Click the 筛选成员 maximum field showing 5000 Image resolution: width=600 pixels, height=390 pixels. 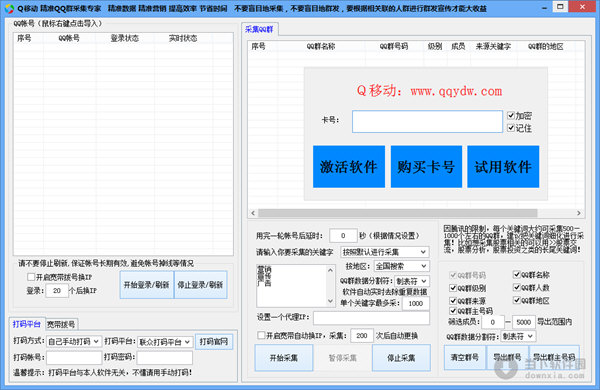click(523, 322)
